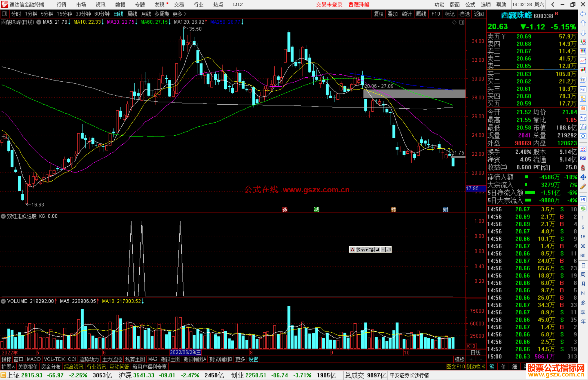
Task: Toggle the main chart circle button near MA5
Action: (x=39, y=22)
